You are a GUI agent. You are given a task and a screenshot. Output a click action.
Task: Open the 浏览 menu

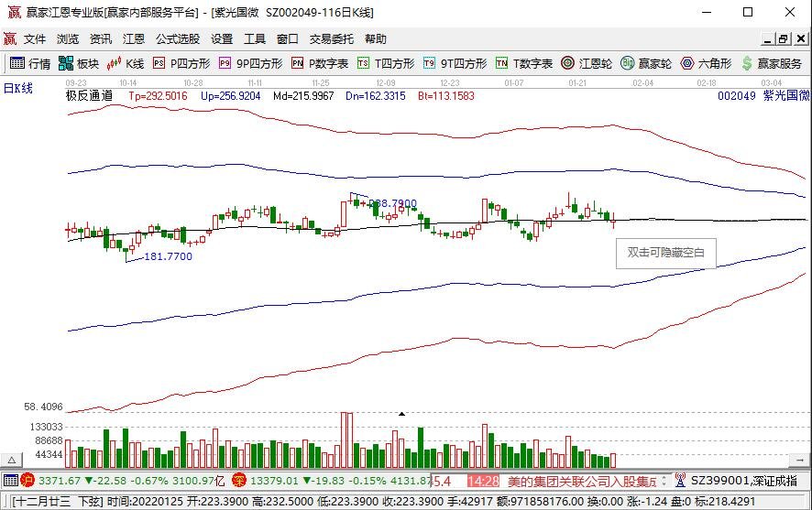(68, 38)
